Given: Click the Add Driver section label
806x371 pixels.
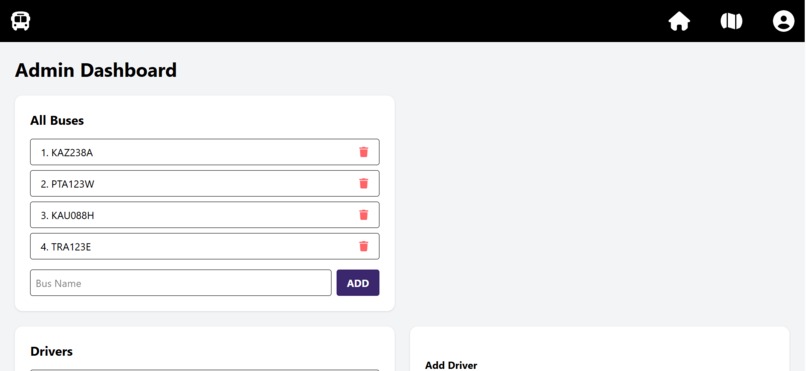Looking at the screenshot, I should click(451, 365).
